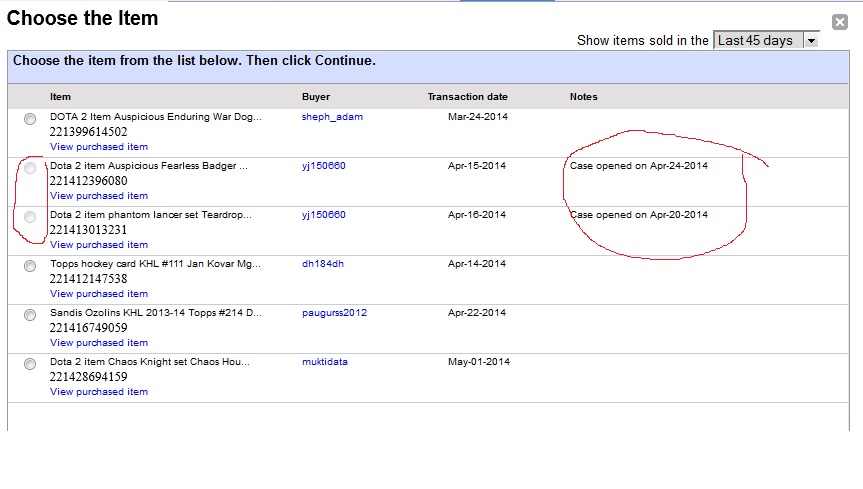Open buyer profile sheph_adam
The width and height of the screenshot is (863, 489).
click(x=332, y=117)
